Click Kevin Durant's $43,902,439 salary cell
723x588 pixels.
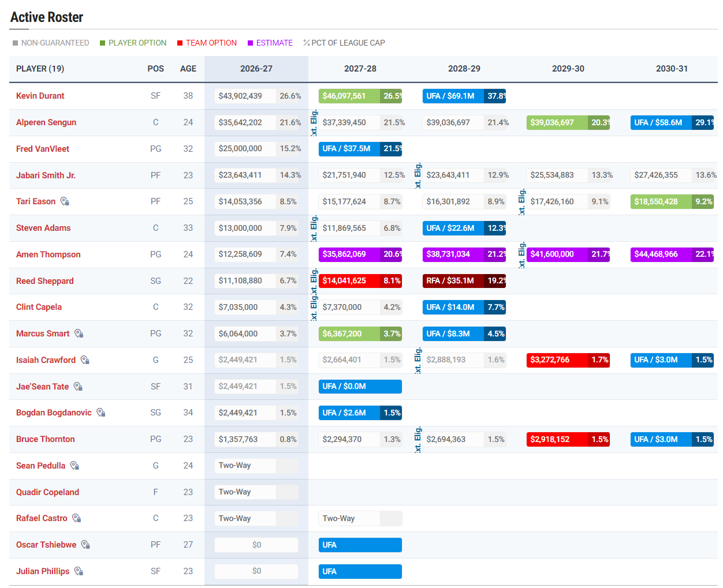tap(256, 96)
